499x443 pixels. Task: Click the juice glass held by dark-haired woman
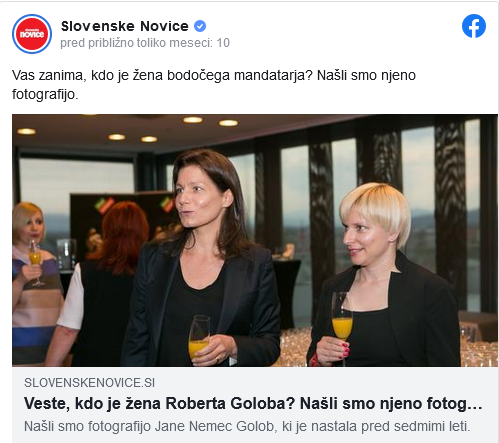[199, 337]
